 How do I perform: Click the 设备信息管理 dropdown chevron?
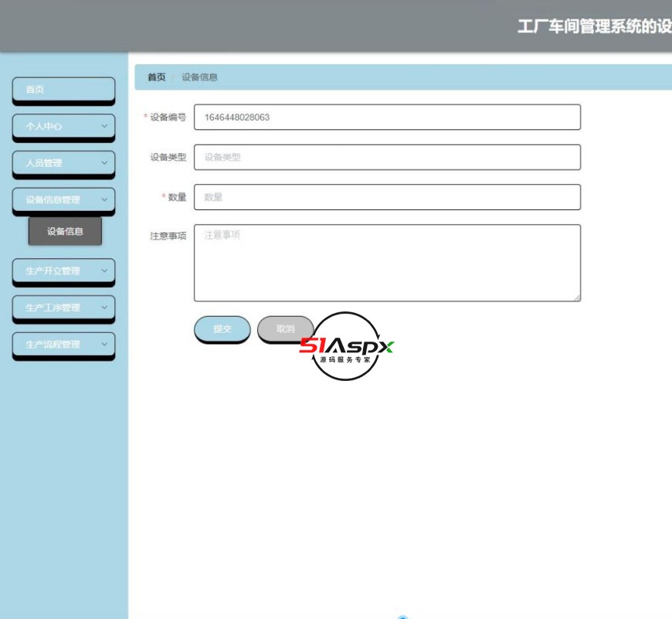(x=104, y=199)
